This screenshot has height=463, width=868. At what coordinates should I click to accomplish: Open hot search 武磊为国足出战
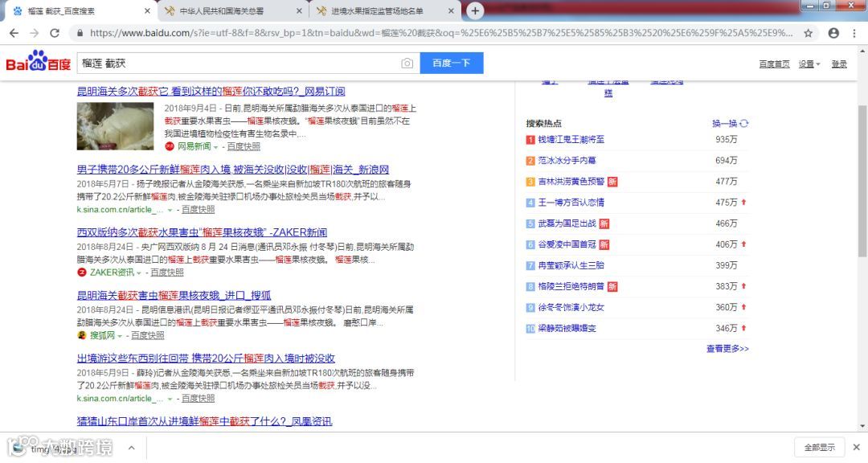pyautogui.click(x=567, y=223)
